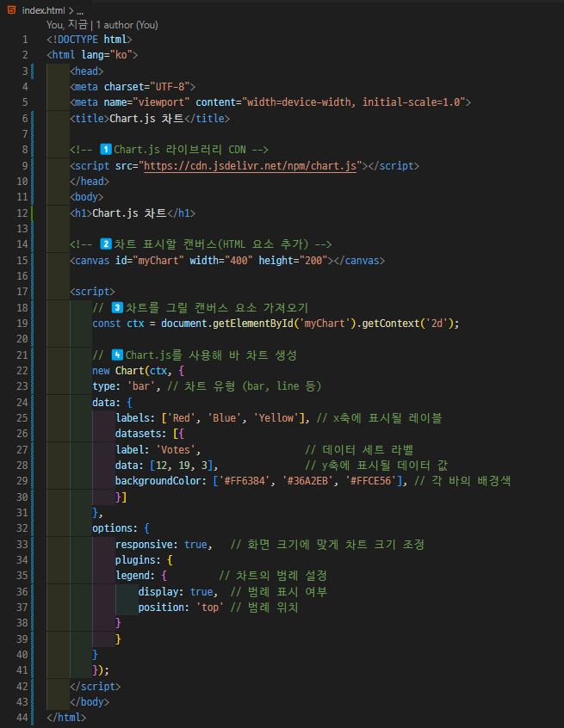Click the 'Blue' label string
564x728 pixels.
coord(224,418)
